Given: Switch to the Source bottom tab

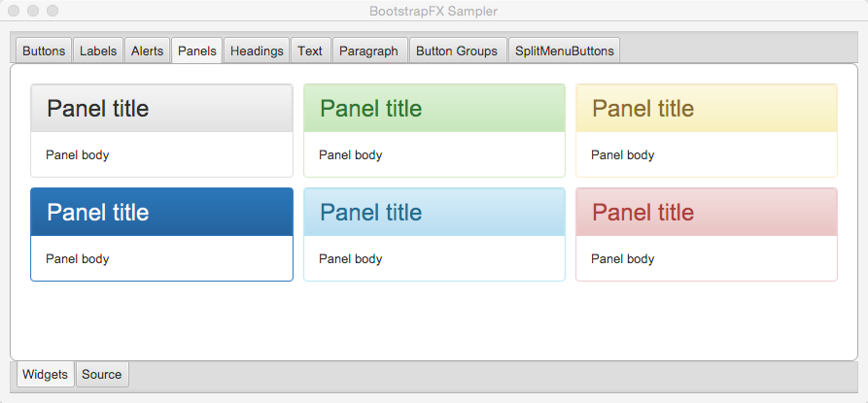Looking at the screenshot, I should tap(102, 374).
